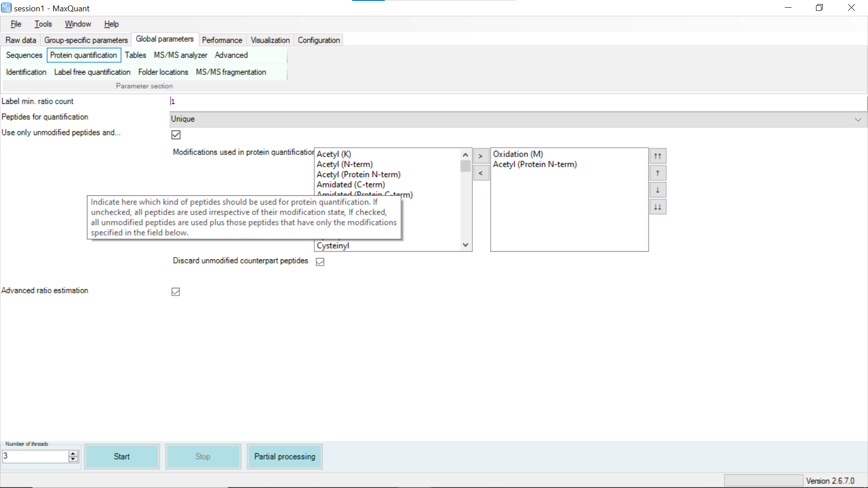
Task: Click the remove modification left-arrow button
Action: 481,173
